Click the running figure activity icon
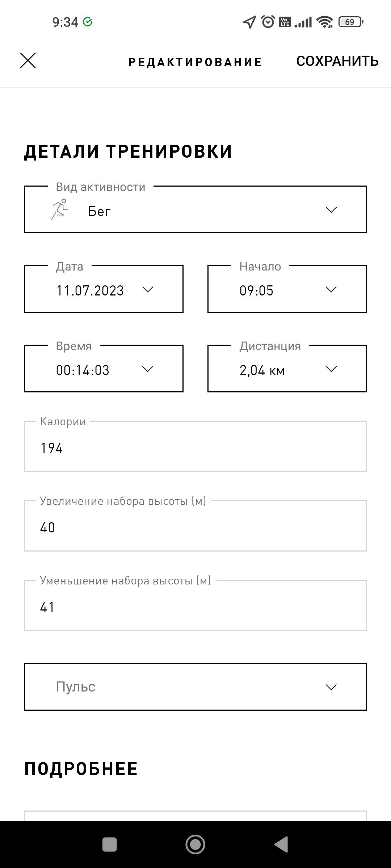391x868 pixels. click(x=60, y=209)
